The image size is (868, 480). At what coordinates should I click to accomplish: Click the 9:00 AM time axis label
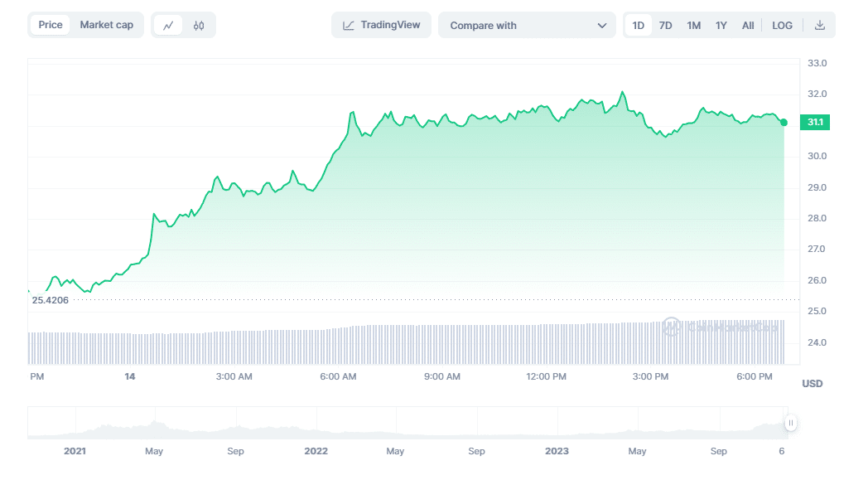pos(441,376)
